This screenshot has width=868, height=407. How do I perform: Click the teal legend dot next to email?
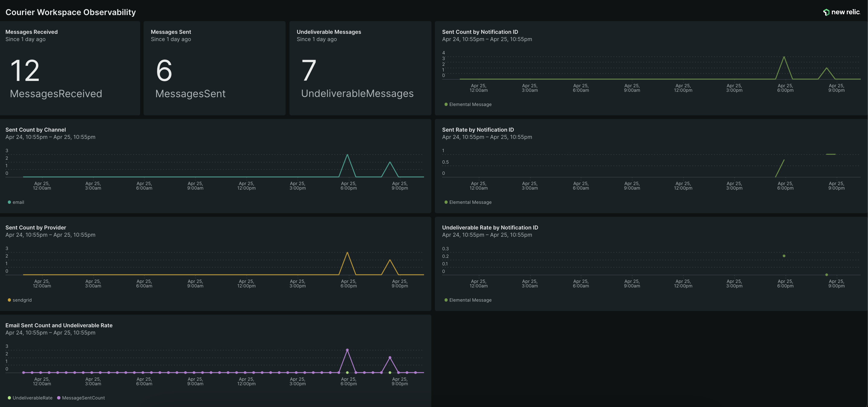coord(9,202)
